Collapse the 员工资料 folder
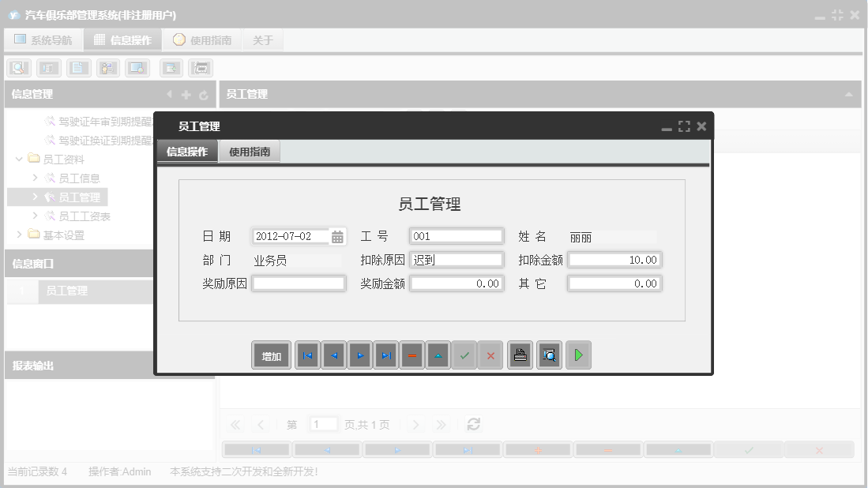The width and height of the screenshot is (868, 488). (19, 159)
